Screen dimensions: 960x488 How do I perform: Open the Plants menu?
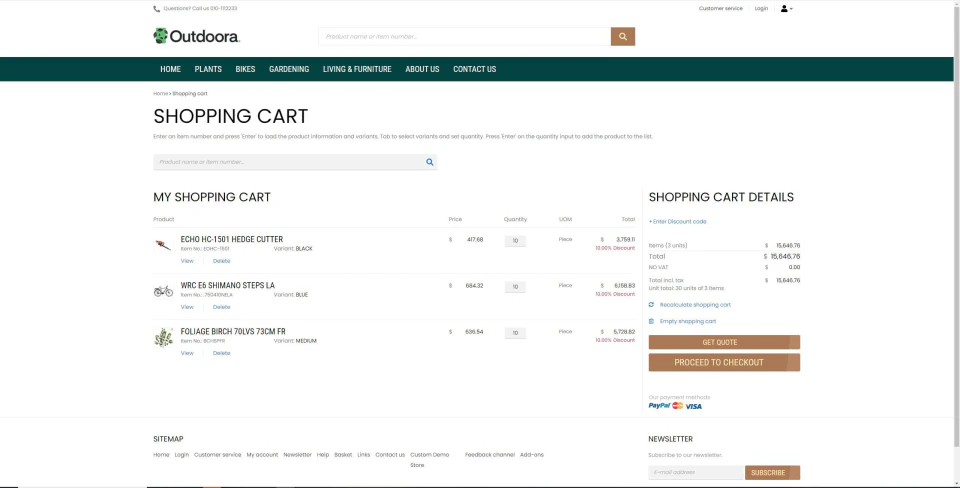[208, 69]
